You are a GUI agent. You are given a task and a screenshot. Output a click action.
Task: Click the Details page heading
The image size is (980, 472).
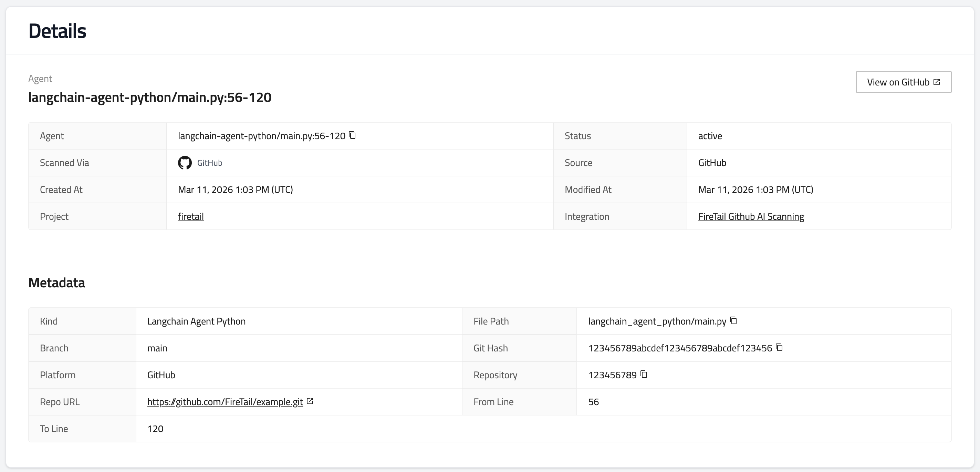click(x=58, y=31)
